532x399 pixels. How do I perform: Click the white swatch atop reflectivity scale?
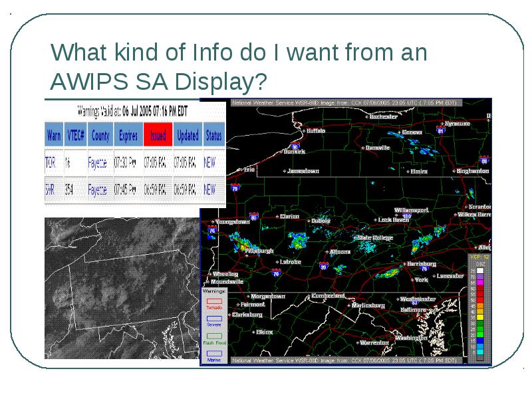tap(480, 271)
